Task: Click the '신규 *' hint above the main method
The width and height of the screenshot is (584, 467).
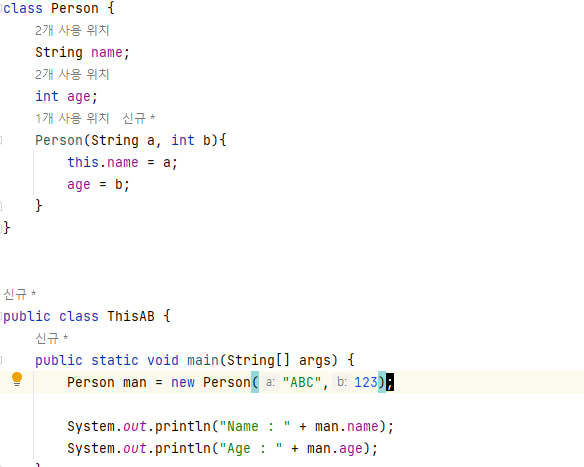Action: click(51, 338)
